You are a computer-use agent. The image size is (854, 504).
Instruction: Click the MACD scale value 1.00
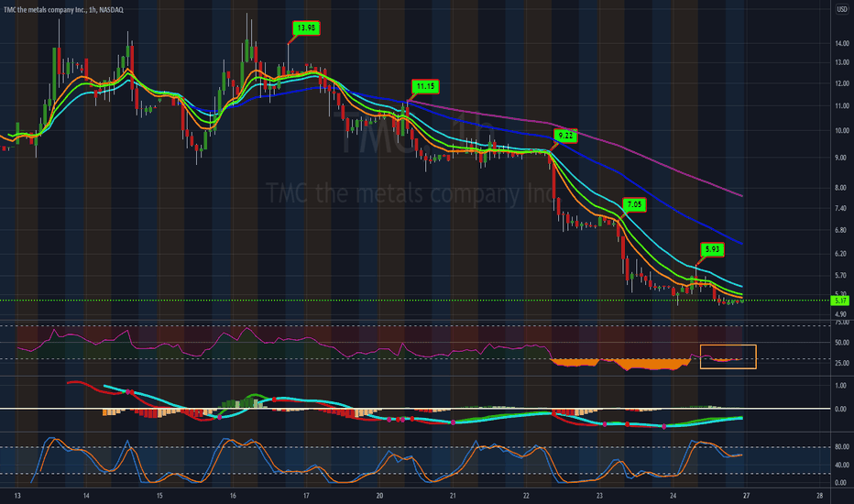(841, 385)
